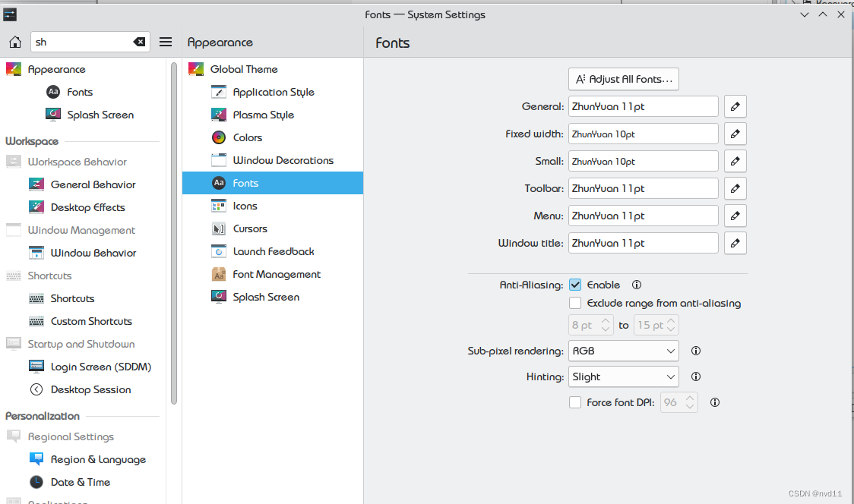Click the Adjust All Fonts button

(x=623, y=78)
